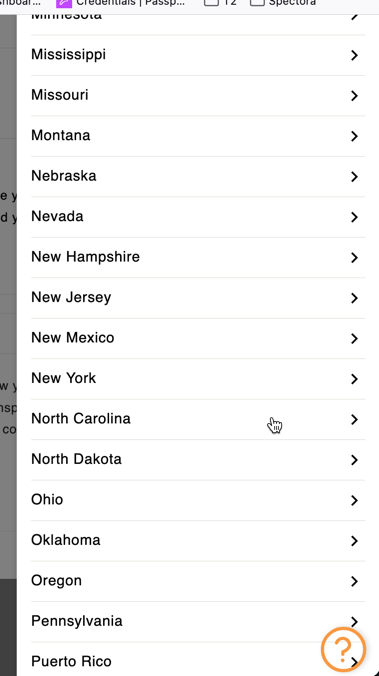Click the chevron icon on New Mexico row
379x676 pixels.
[x=354, y=339]
